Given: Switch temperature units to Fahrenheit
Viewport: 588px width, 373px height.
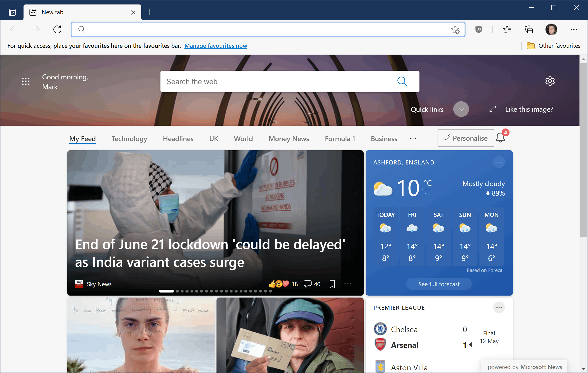Looking at the screenshot, I should (427, 195).
